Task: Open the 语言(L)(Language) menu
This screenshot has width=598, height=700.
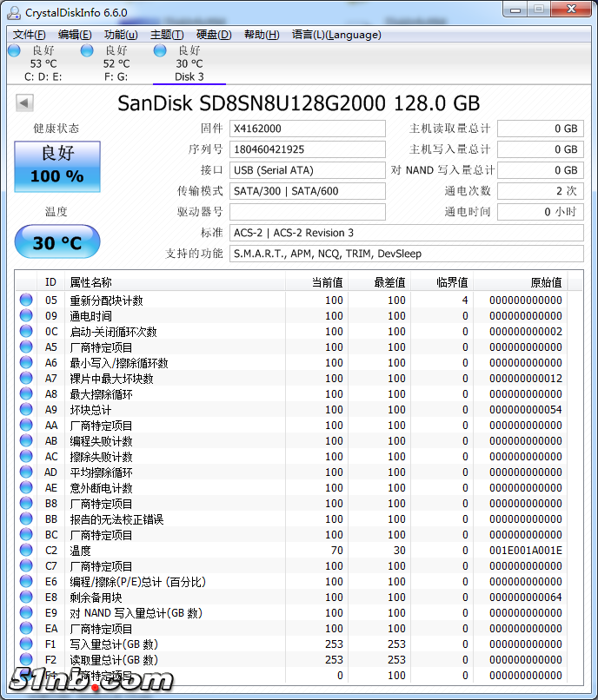Action: [x=336, y=35]
